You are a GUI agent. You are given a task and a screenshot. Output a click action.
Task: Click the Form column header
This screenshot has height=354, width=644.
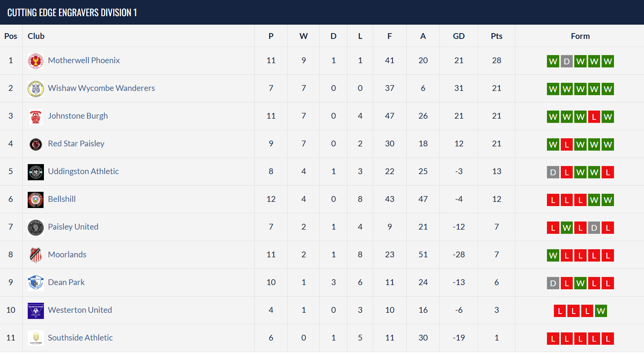[580, 36]
